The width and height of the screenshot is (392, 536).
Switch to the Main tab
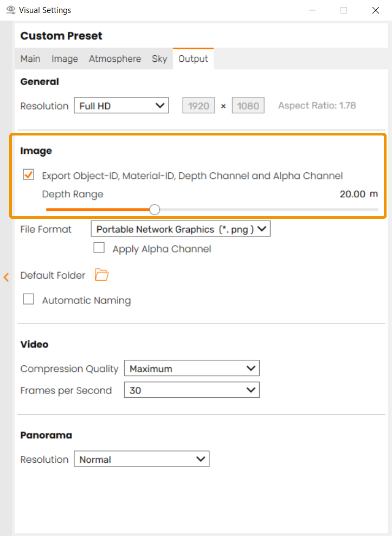click(x=30, y=59)
